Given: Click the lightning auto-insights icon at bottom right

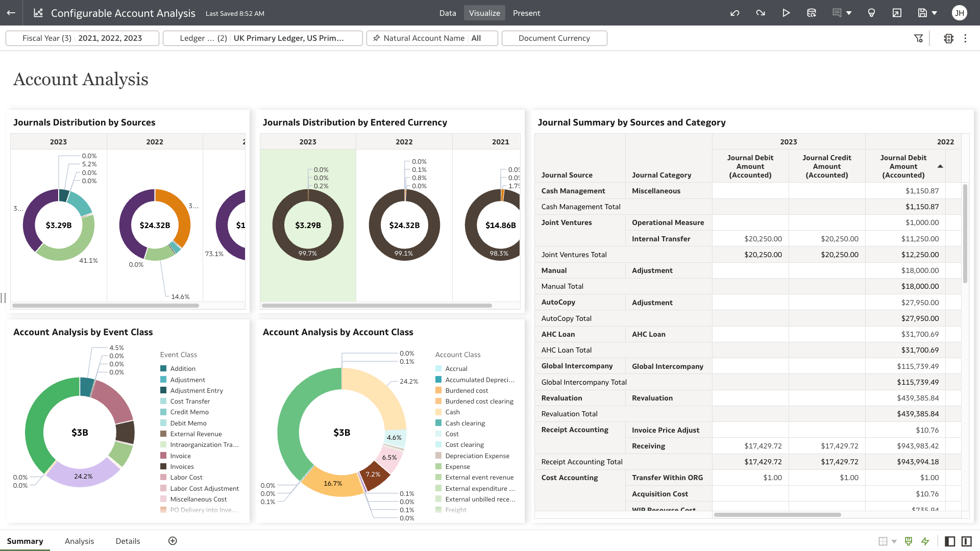Looking at the screenshot, I should (925, 541).
